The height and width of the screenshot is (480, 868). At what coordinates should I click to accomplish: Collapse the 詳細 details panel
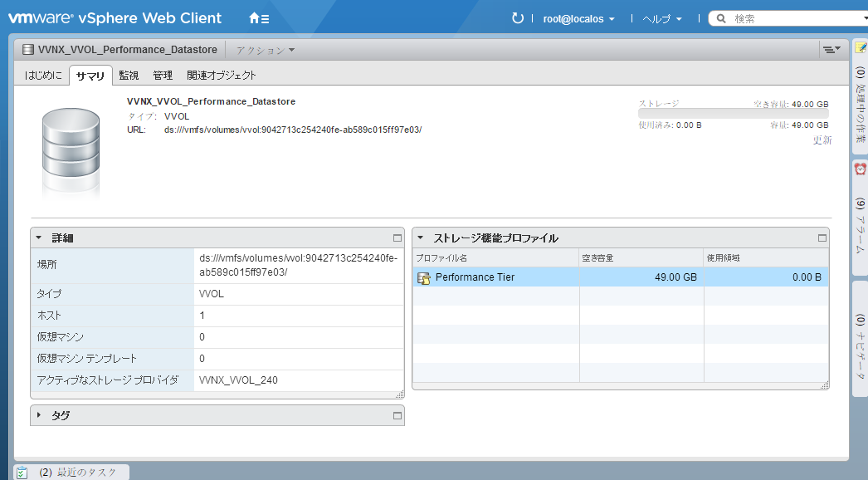[x=39, y=238]
